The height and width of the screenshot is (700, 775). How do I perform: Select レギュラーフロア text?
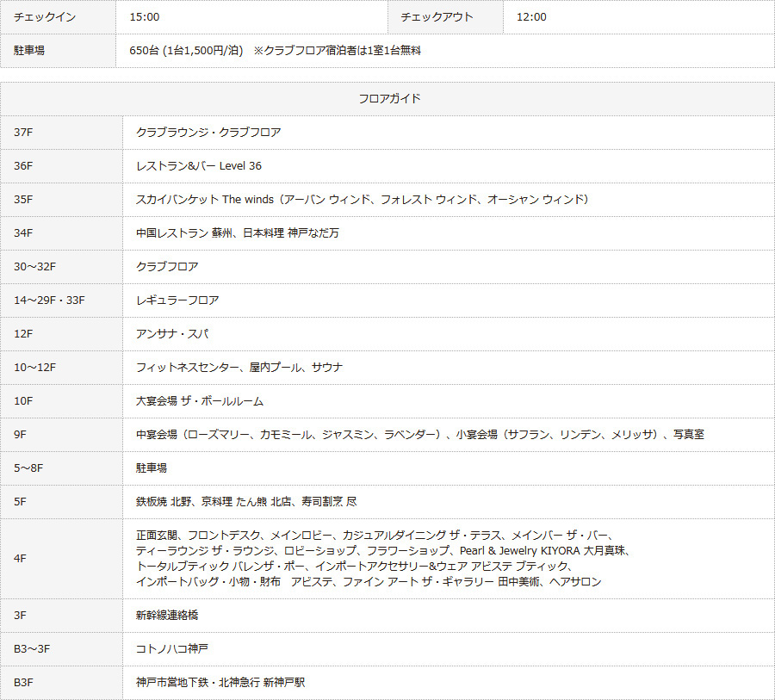pyautogui.click(x=177, y=300)
